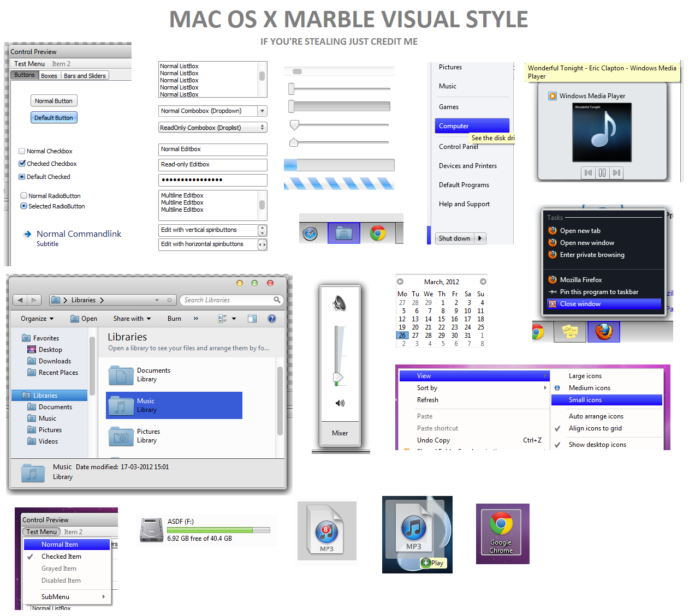Click the Default Button

54,117
